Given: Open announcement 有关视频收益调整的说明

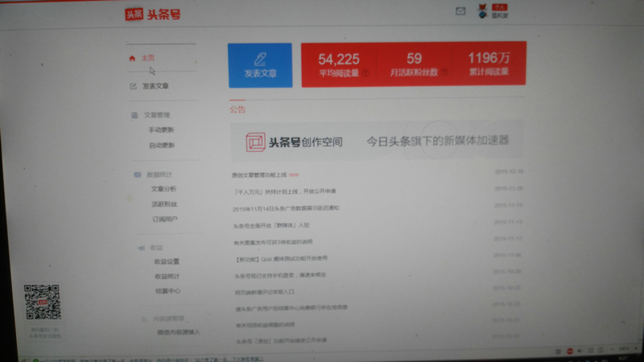Looking at the screenshot, I should [266, 325].
